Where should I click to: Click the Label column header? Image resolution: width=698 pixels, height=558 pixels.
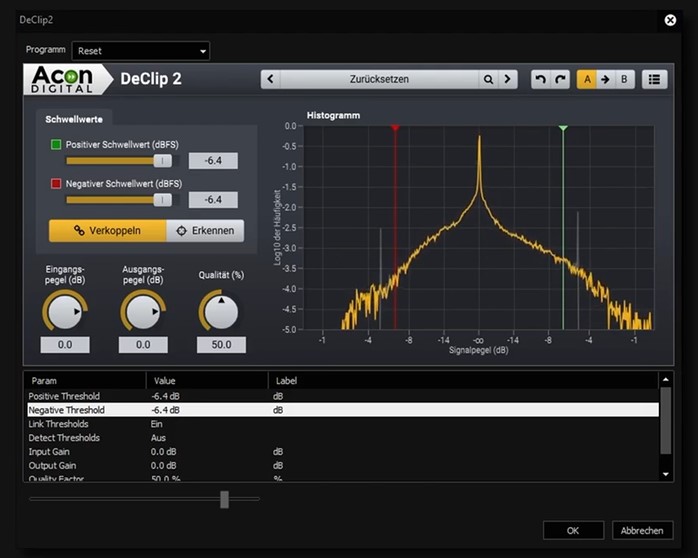[463, 380]
